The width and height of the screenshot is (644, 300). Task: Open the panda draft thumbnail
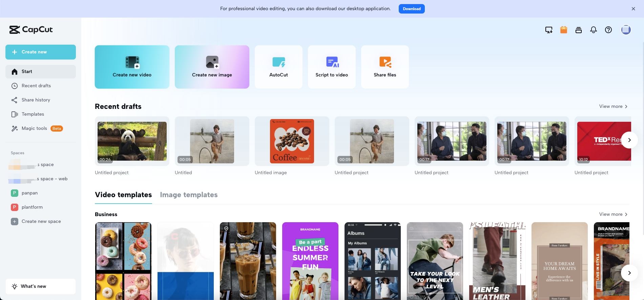click(x=132, y=141)
